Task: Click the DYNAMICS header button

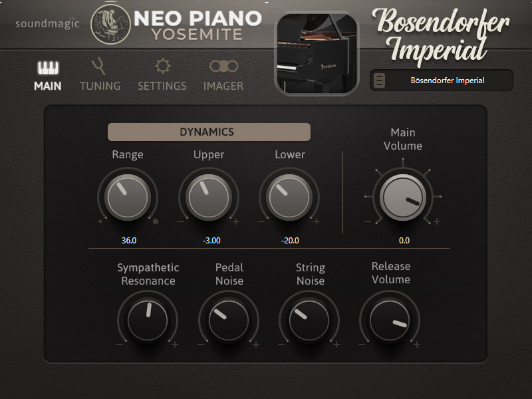Action: [x=209, y=132]
